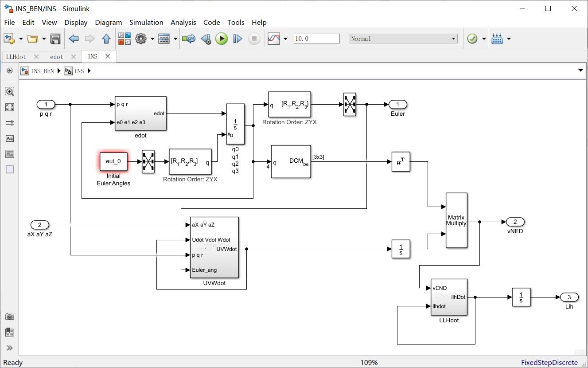Expand the Open folder dropdown arrow
The image size is (588, 368).
tap(44, 39)
